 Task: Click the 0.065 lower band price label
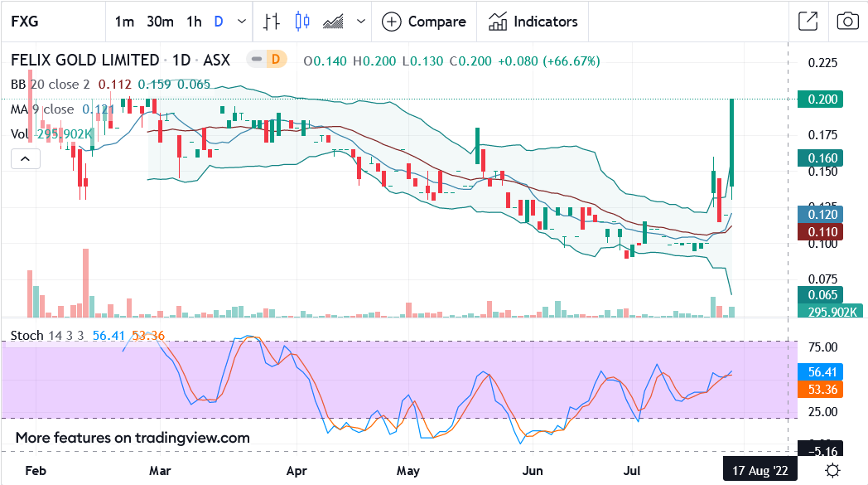click(x=821, y=295)
